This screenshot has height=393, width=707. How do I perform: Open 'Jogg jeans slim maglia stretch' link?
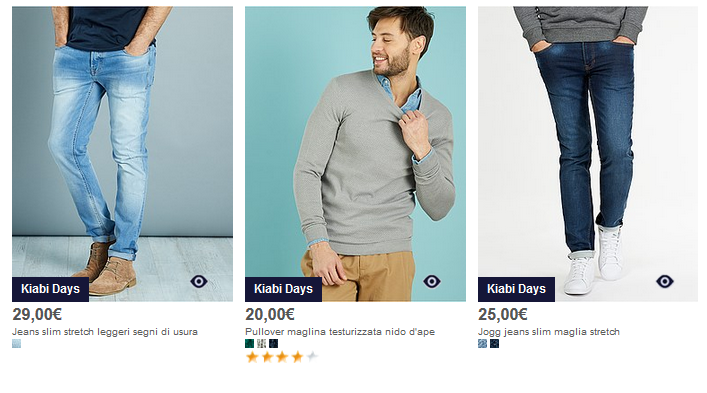click(549, 332)
